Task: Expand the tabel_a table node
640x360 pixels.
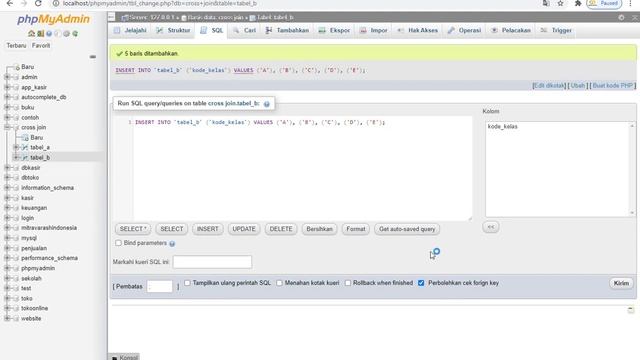Action: click(16, 147)
